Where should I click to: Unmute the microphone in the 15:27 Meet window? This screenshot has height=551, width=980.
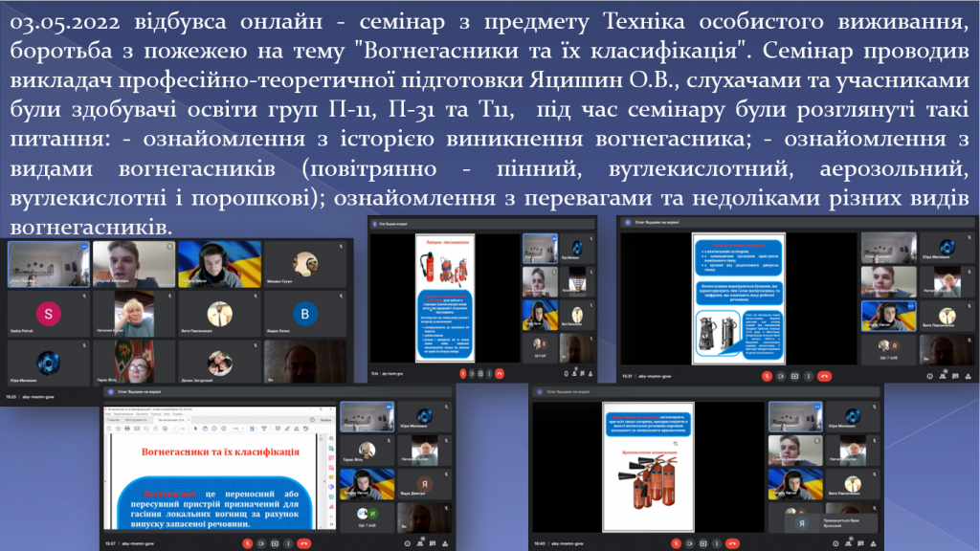[x=247, y=542]
